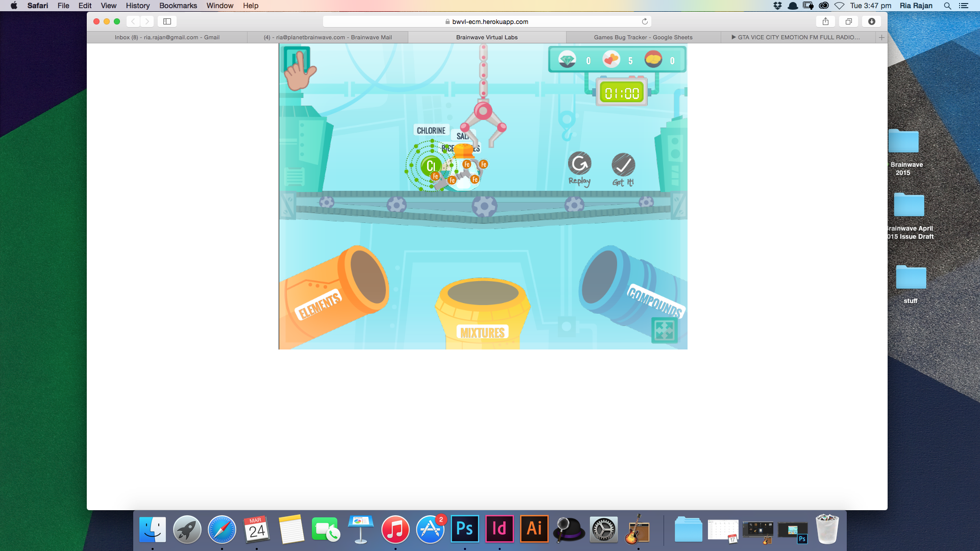Open the Edit menu
980x551 pixels.
[x=85, y=6]
